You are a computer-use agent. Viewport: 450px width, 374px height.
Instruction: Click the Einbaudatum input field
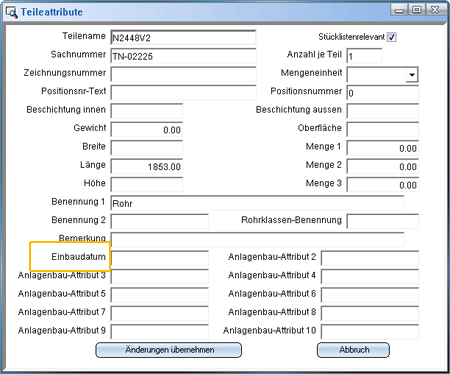[x=160, y=258]
